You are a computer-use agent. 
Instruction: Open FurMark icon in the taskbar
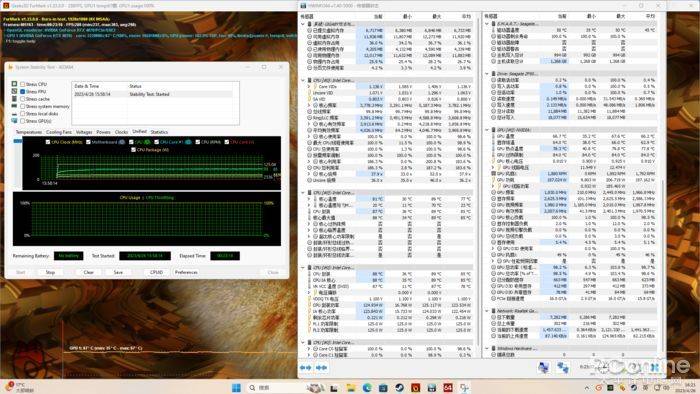tap(415, 387)
